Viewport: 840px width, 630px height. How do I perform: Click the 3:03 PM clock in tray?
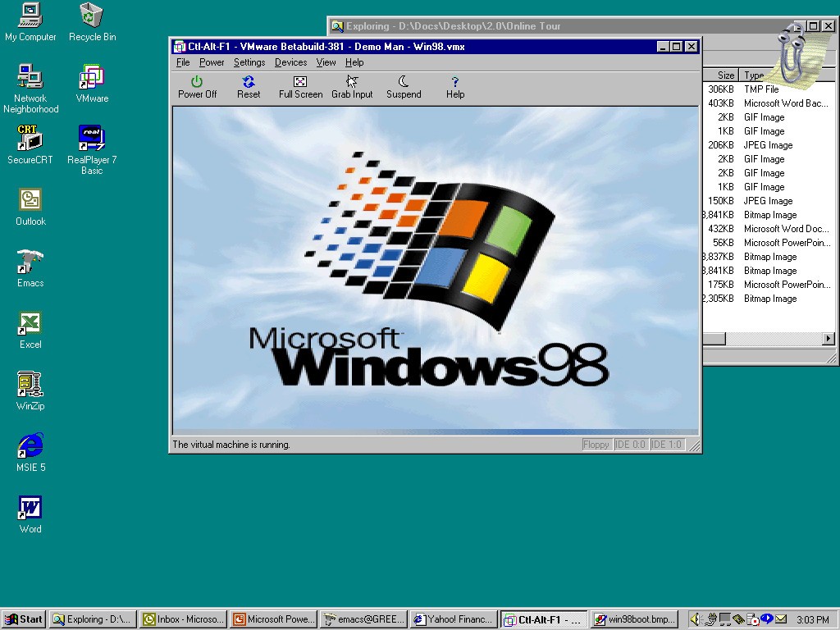coord(812,620)
